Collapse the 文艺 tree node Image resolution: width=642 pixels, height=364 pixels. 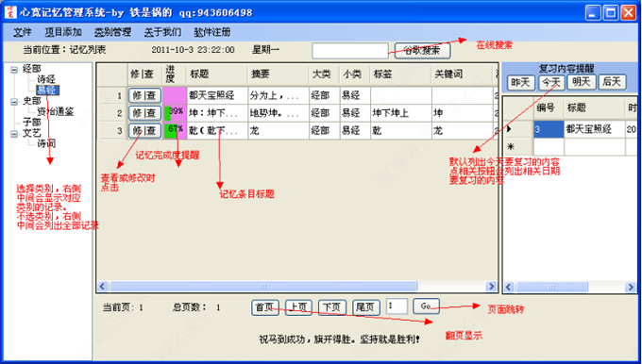(x=14, y=133)
